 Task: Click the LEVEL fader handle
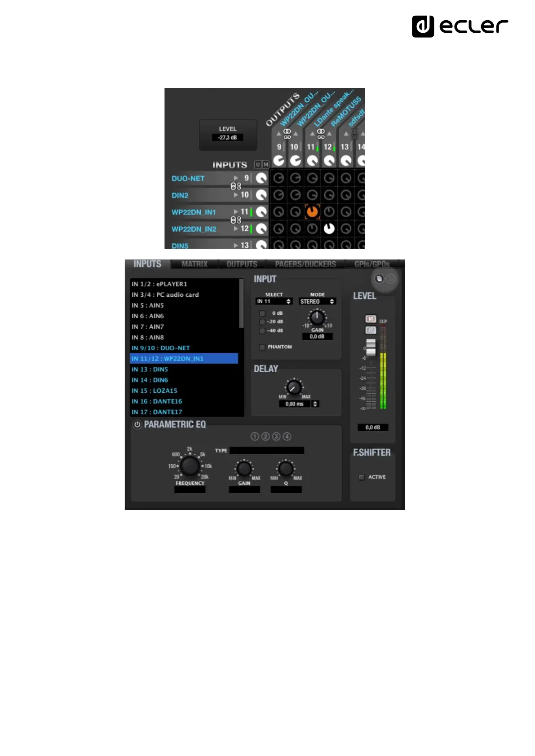[371, 347]
